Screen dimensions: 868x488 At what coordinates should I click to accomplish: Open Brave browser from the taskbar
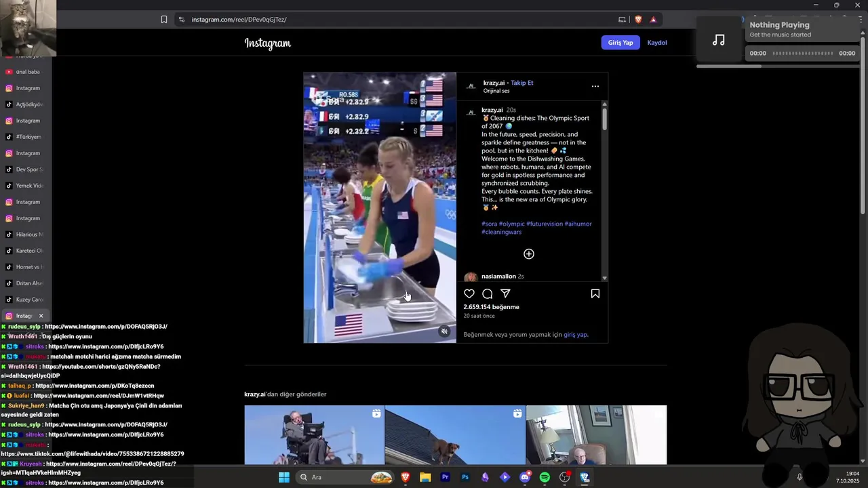point(406,477)
